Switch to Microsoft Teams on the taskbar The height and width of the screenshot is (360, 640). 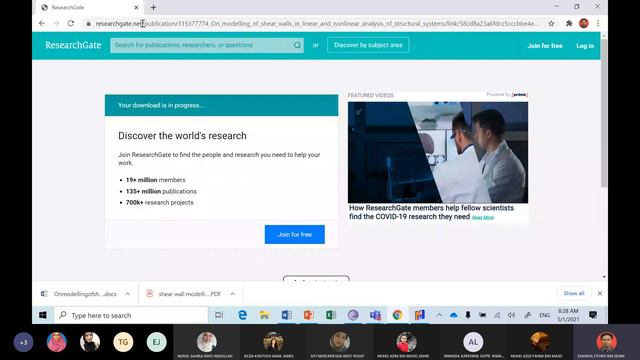pos(375,315)
